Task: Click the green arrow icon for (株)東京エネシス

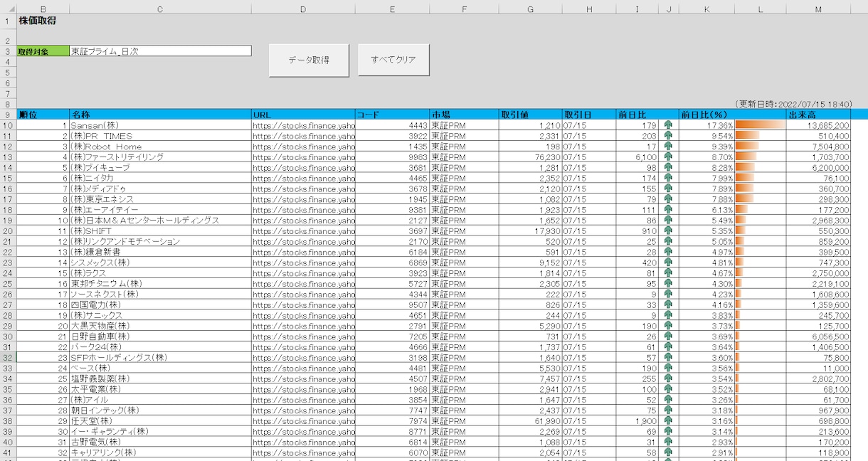Action: (668, 199)
